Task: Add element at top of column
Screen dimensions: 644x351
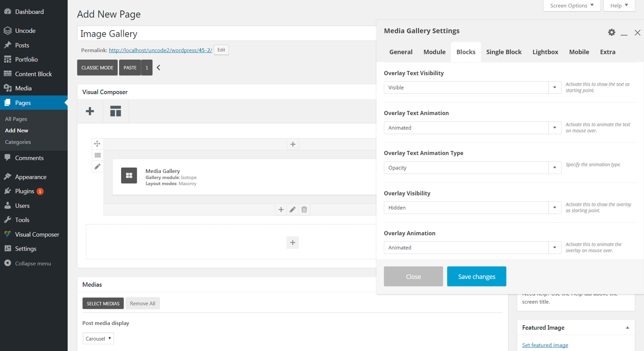Action: pos(293,144)
